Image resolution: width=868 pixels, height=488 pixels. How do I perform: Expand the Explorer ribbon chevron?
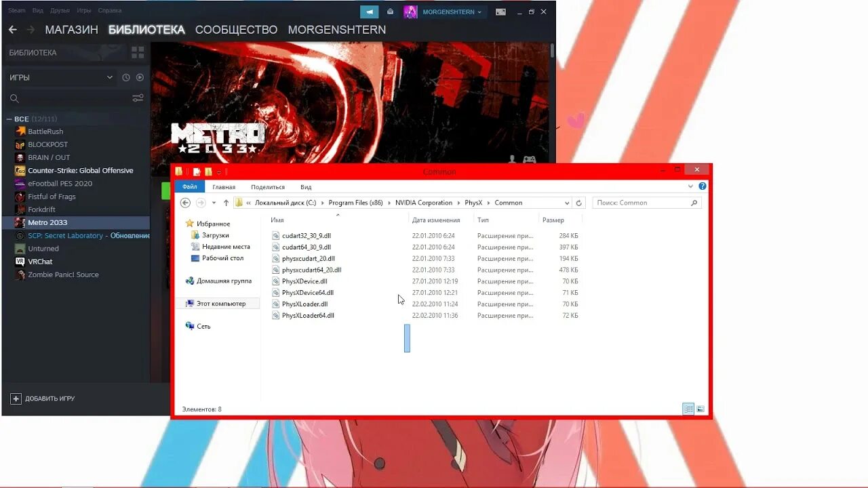[x=691, y=186]
